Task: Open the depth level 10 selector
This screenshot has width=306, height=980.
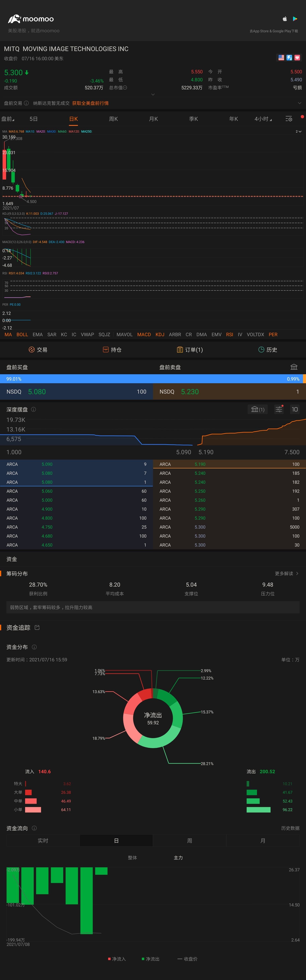Action: 295,409
